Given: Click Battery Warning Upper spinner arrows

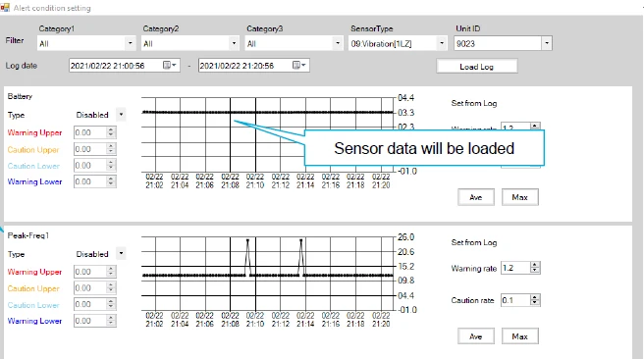Looking at the screenshot, I should (x=111, y=132).
